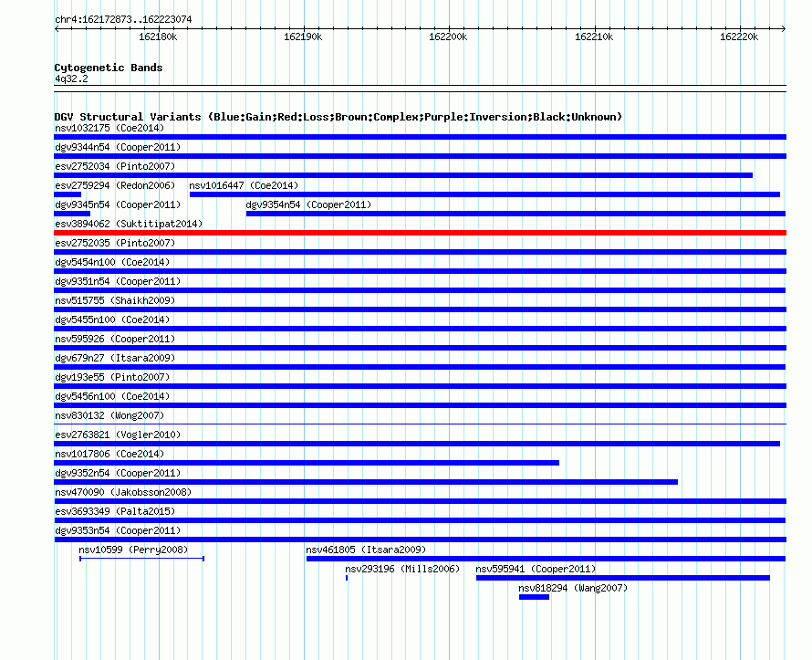Screen dimensions: 812x660
Task: Click dgv9351n54 (Cooper2011) label
Action: (x=118, y=281)
